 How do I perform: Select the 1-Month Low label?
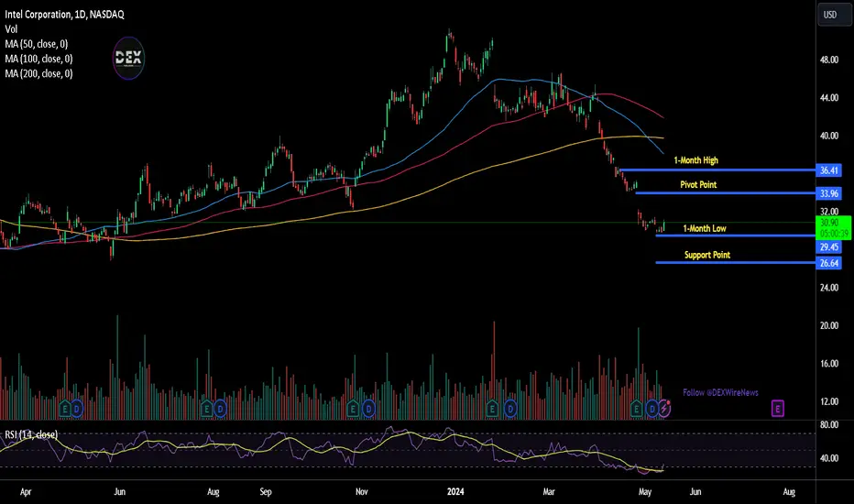[705, 229]
